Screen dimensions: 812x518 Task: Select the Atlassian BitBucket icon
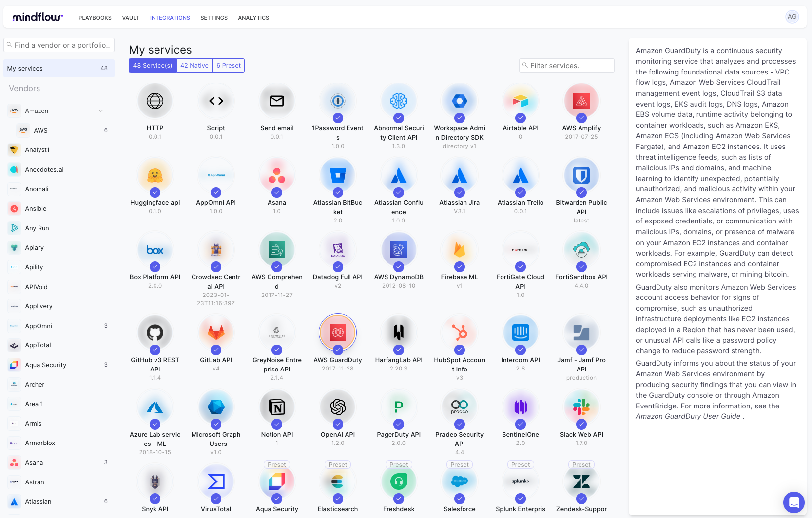(338, 175)
